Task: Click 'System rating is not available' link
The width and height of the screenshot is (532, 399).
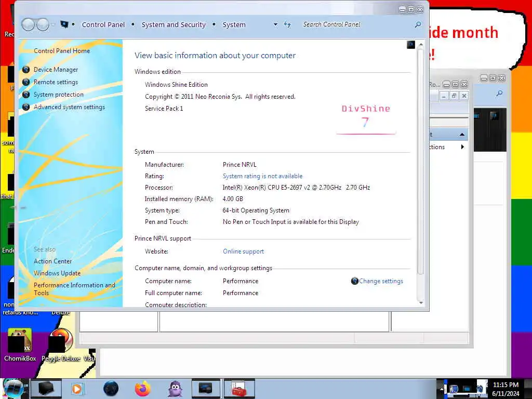Action: tap(262, 176)
